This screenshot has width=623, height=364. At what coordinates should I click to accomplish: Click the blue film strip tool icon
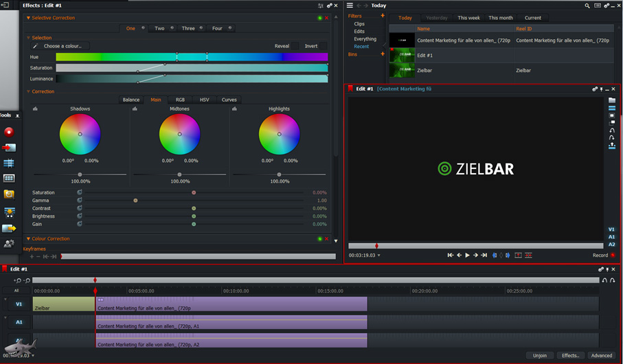(9, 163)
